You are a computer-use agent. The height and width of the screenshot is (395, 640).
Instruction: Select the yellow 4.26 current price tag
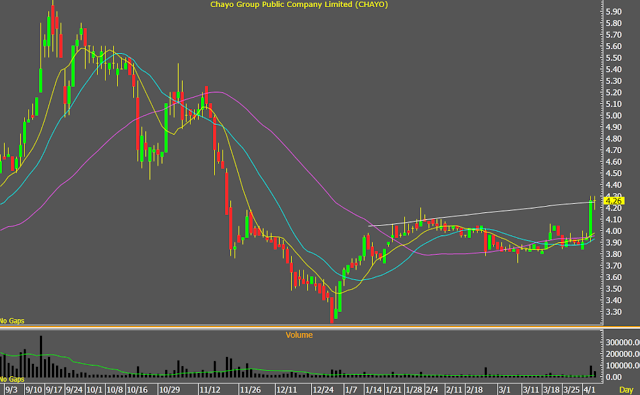(614, 201)
